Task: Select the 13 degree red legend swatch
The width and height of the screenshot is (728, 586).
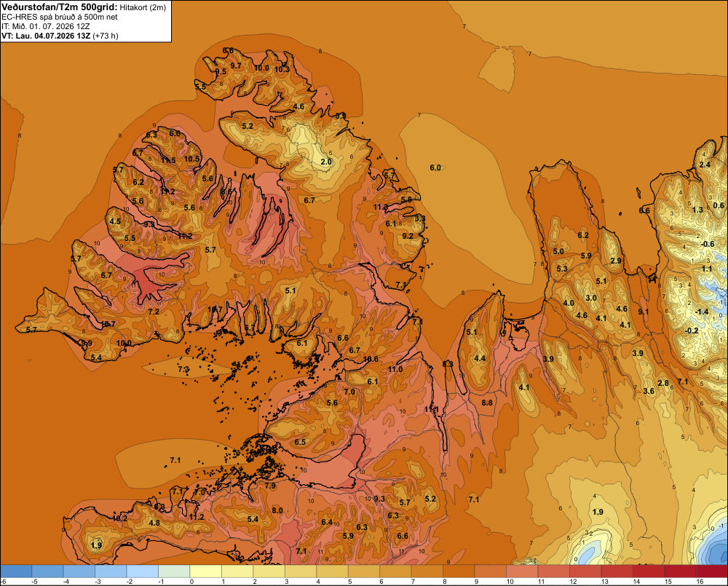Action: (617, 571)
